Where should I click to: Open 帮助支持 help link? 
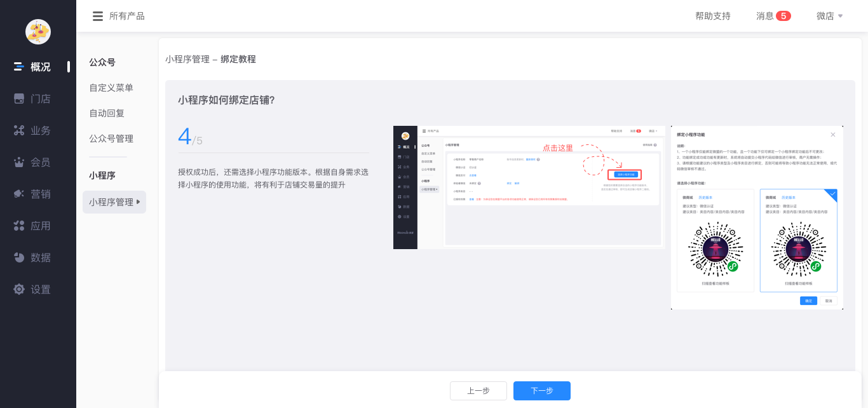tap(712, 16)
